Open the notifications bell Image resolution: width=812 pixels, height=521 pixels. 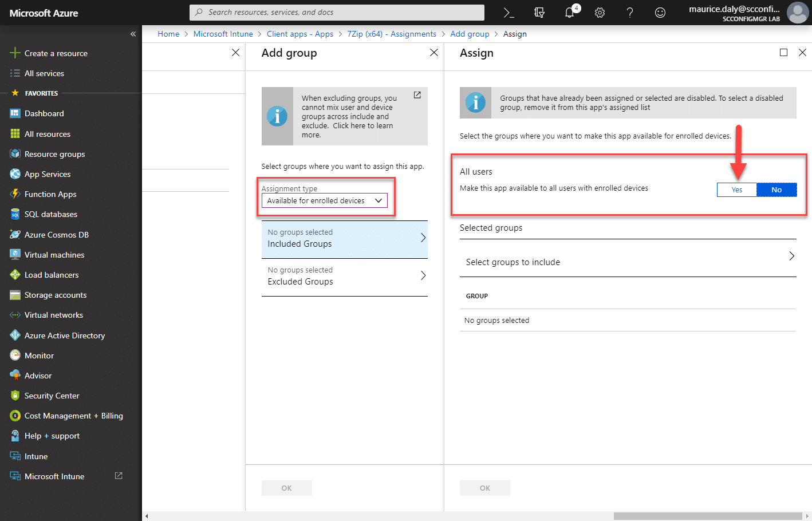pyautogui.click(x=570, y=13)
